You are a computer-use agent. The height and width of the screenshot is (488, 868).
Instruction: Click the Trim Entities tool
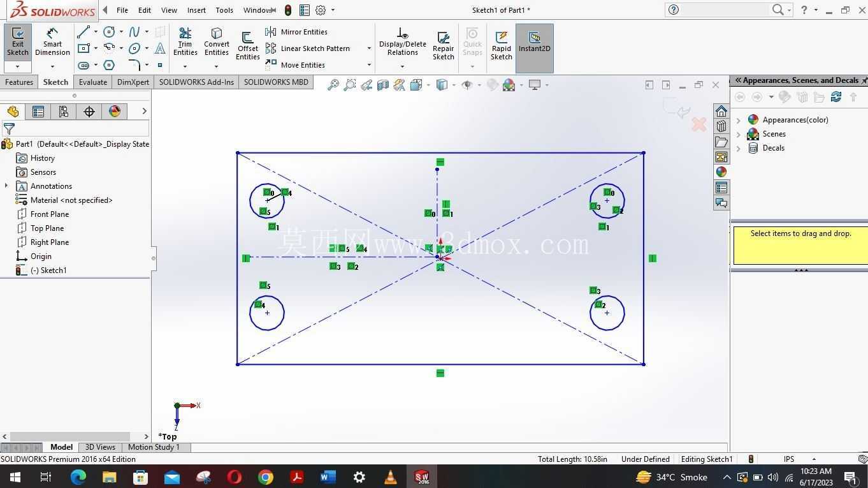(x=185, y=43)
